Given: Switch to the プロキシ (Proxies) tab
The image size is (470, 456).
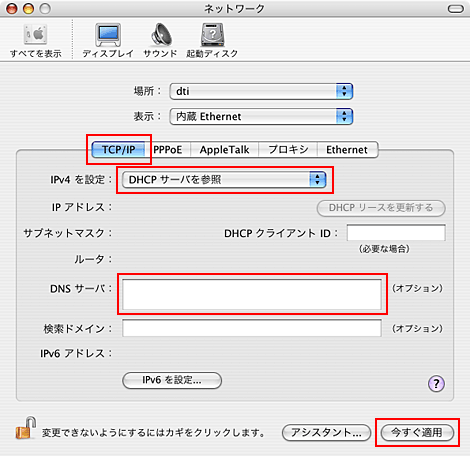Looking at the screenshot, I should 288,150.
